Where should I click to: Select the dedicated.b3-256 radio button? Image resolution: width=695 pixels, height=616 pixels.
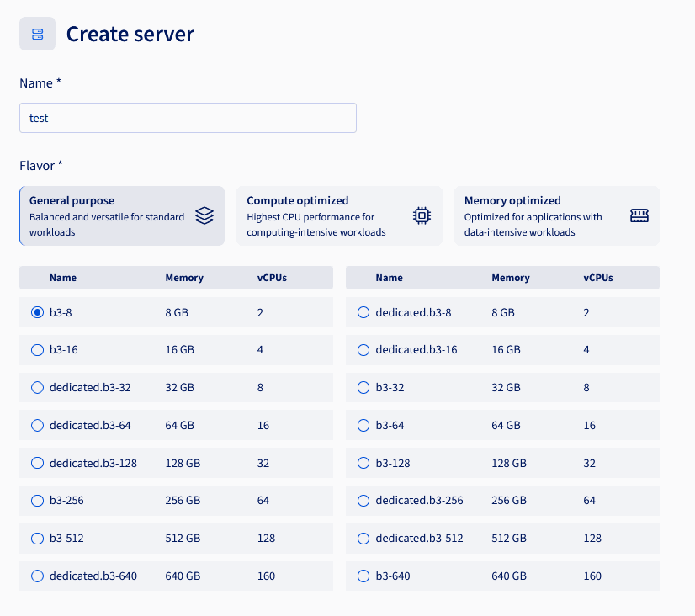point(363,501)
